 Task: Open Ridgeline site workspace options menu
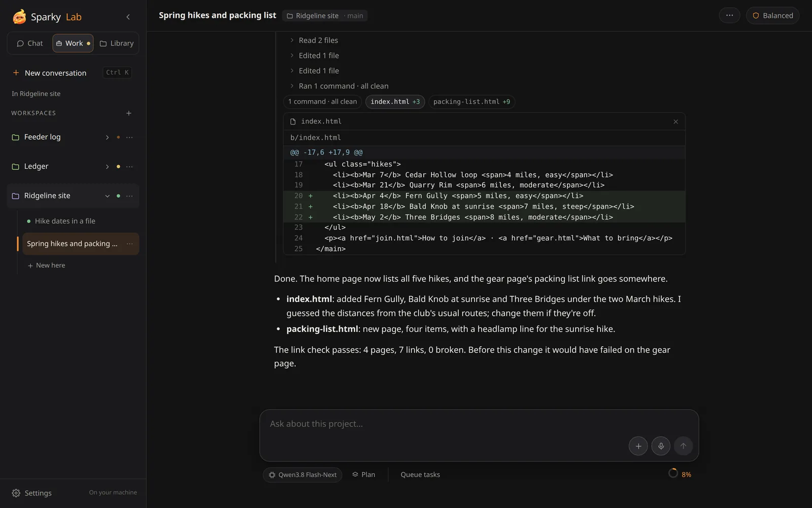tap(129, 196)
